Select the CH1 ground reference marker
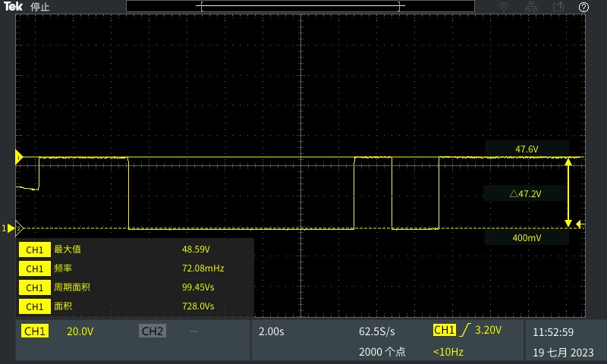This screenshot has width=607, height=364. [9, 228]
